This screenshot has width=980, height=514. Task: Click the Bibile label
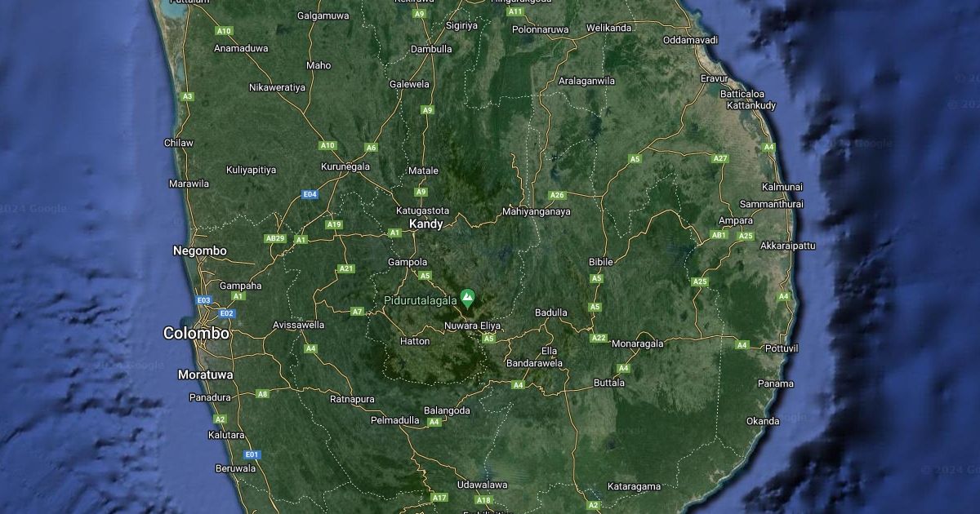click(600, 262)
